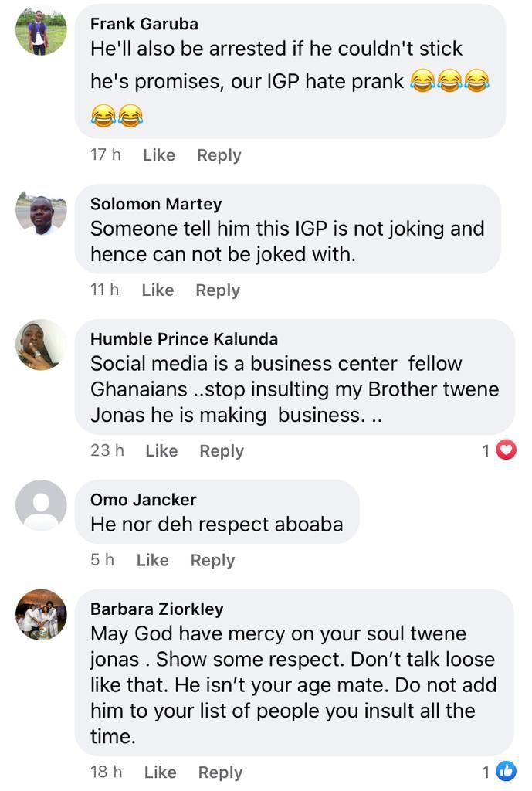532x791 pixels.
Task: Click the blue thumbs-up reaction on Barbara's comment
Action: (508, 772)
